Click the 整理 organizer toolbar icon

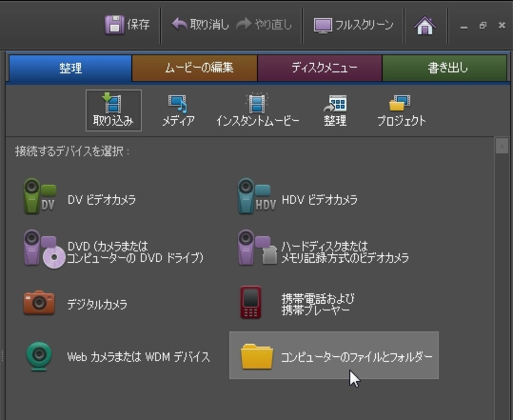335,104
